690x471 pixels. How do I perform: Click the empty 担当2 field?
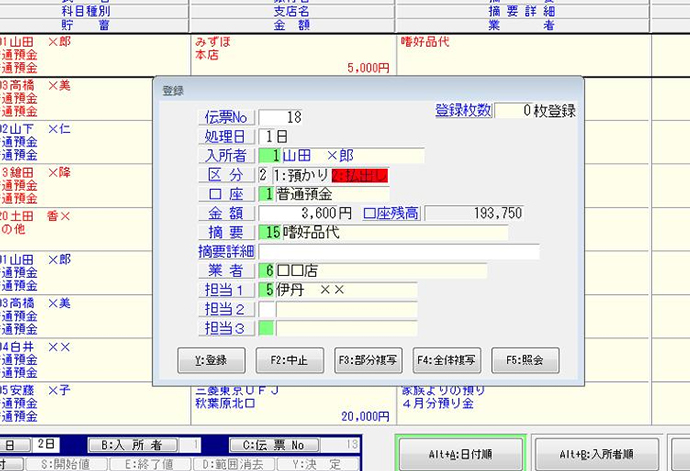(x=345, y=308)
